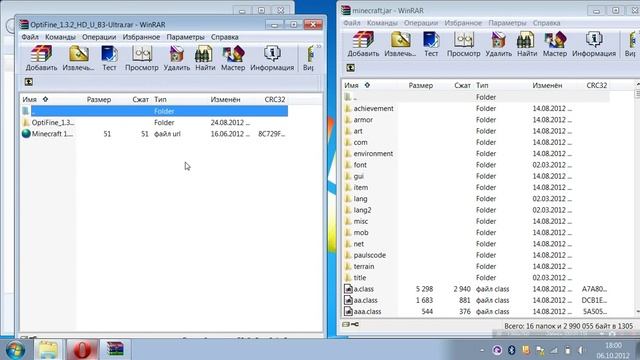
Task: Click Информация icon in minecraft.jar window
Action: [x=594, y=44]
